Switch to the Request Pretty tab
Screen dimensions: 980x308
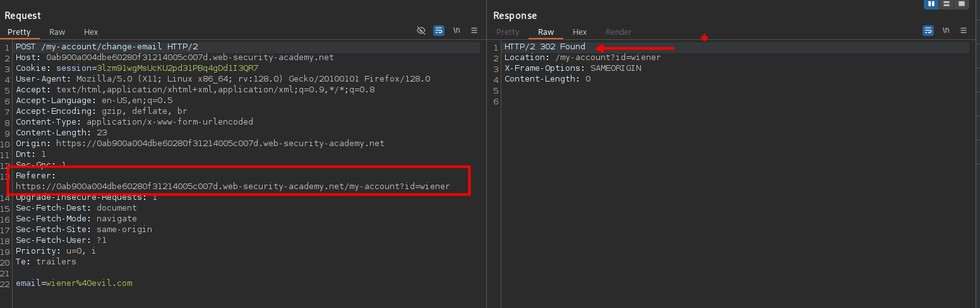pyautogui.click(x=19, y=32)
